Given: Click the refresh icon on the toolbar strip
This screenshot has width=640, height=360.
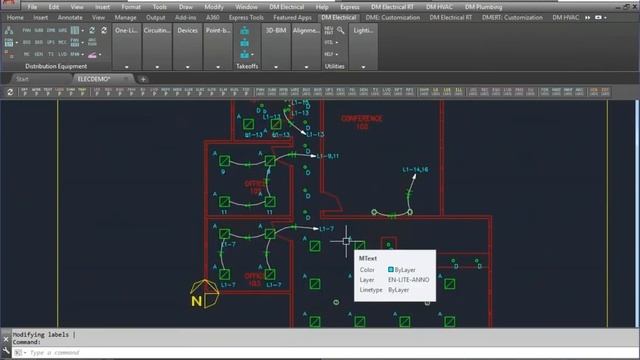Looking at the screenshot, I should [x=10, y=92].
